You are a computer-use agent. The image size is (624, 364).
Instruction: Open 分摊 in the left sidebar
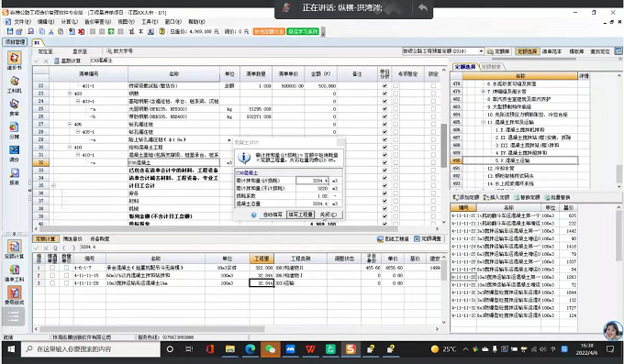tap(15, 130)
